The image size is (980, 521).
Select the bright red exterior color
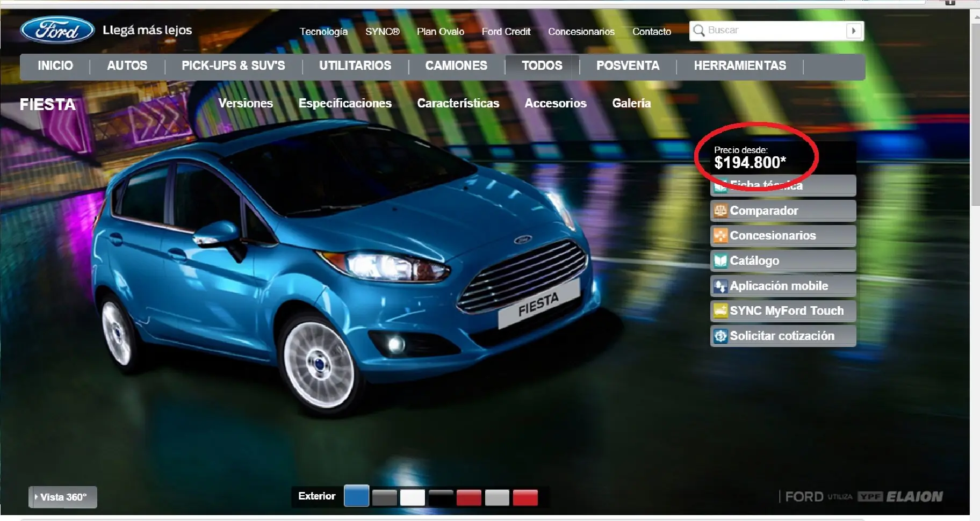(x=525, y=497)
